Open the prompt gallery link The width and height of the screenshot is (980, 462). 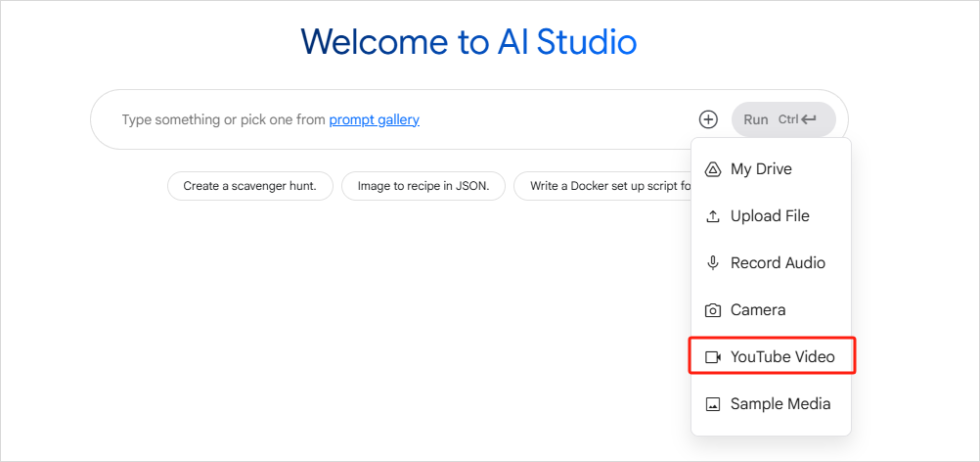374,119
